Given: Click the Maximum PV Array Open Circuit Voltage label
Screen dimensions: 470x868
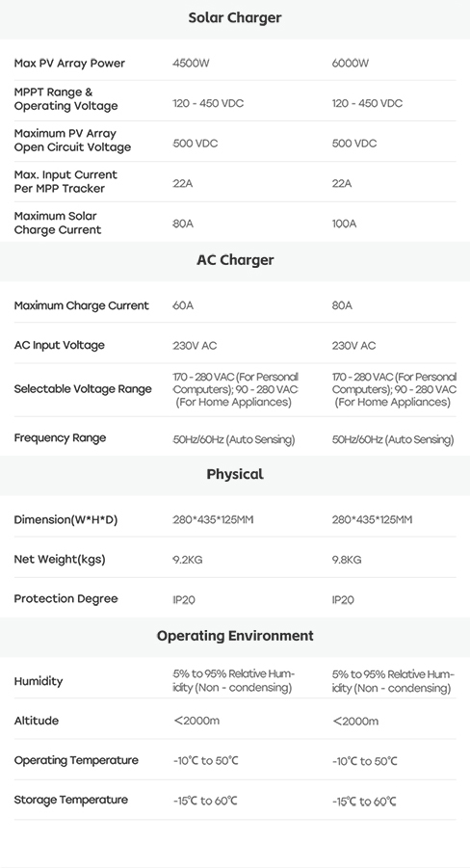Looking at the screenshot, I should tap(72, 141).
